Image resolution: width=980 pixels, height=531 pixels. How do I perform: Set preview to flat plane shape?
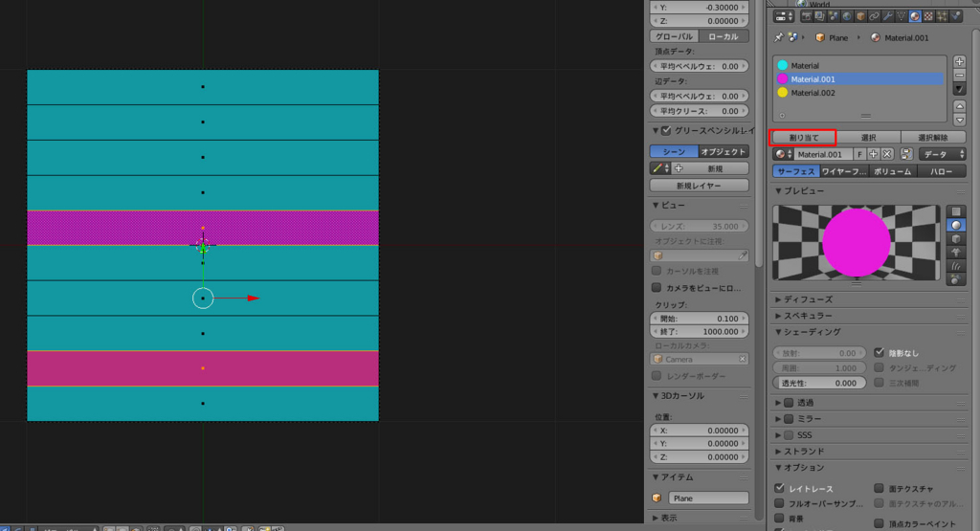956,211
